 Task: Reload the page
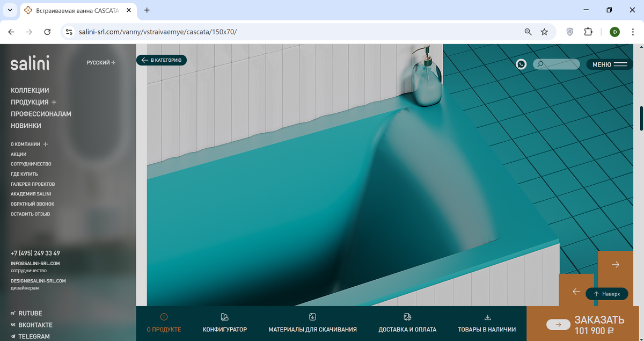point(47,32)
